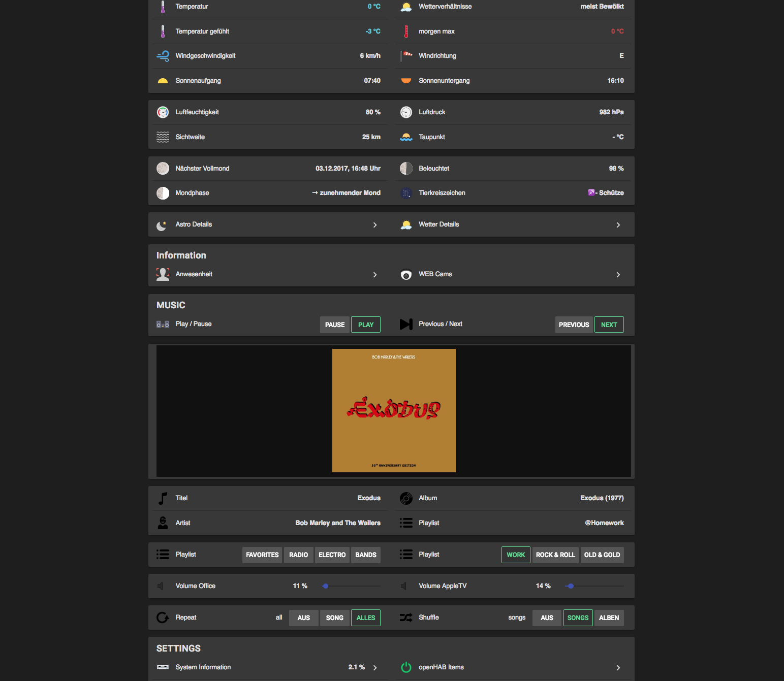This screenshot has height=681, width=784.
Task: Click the 'Bob Marley and The Wailers' artist name
Action: coord(338,523)
